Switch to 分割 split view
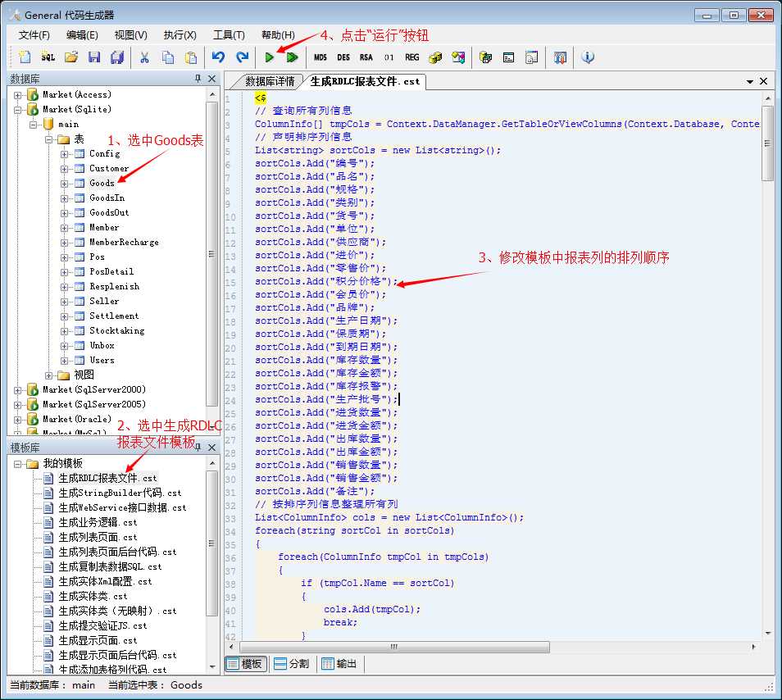Screen dimensions: 782x700 coord(293,664)
